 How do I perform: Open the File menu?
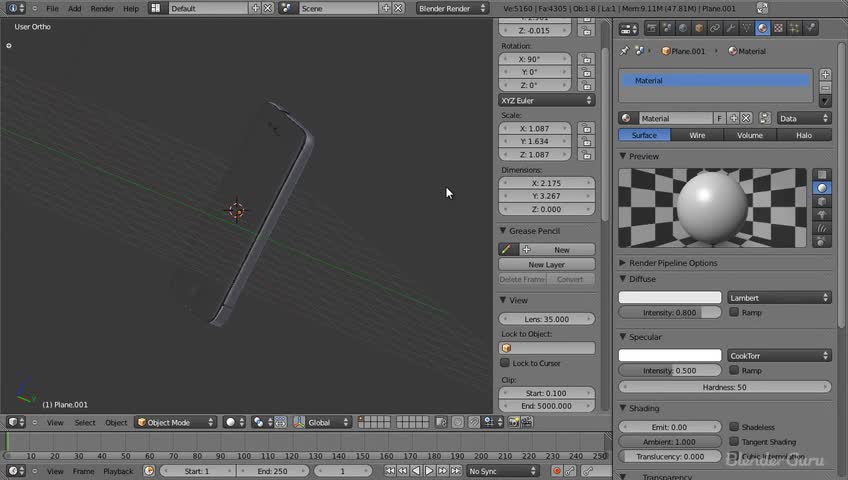[52, 8]
